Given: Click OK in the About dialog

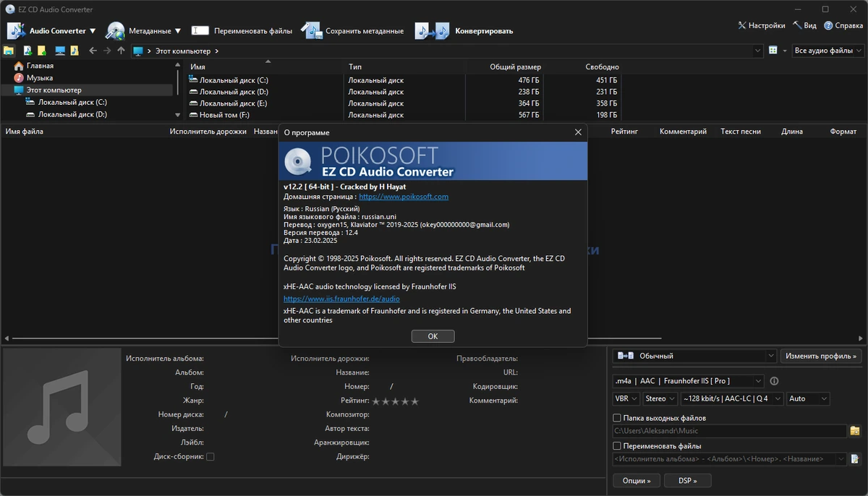Looking at the screenshot, I should tap(433, 336).
